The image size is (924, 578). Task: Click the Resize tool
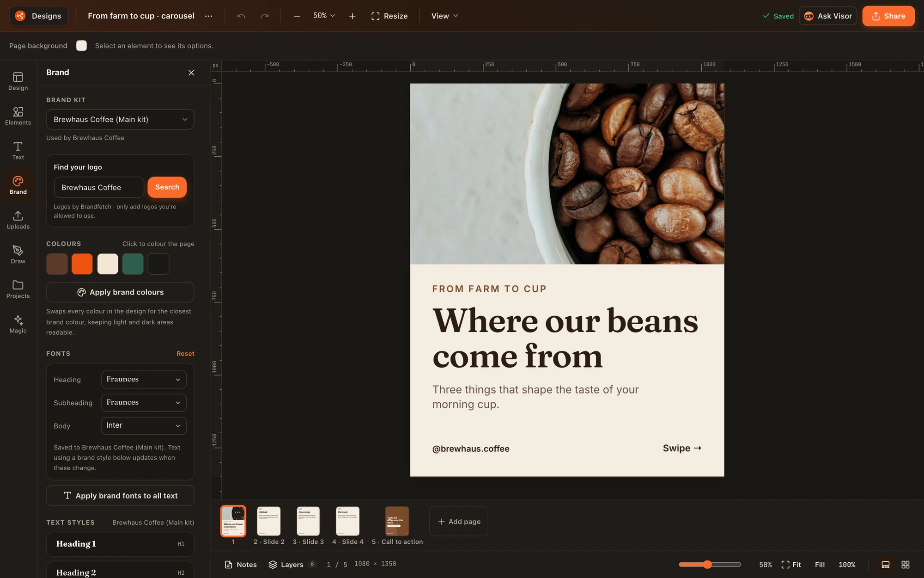(389, 16)
